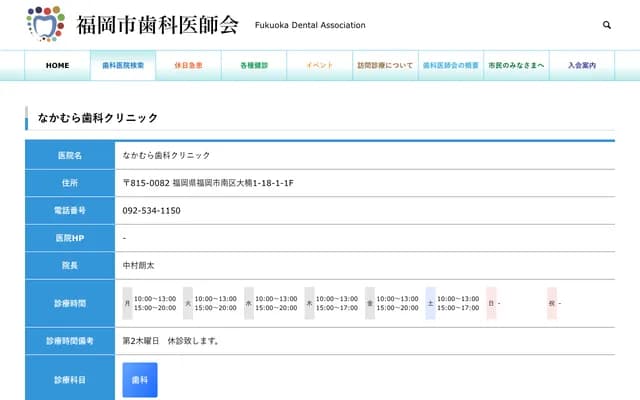
Task: Click the Monday (月) day badge
Action: click(x=127, y=302)
